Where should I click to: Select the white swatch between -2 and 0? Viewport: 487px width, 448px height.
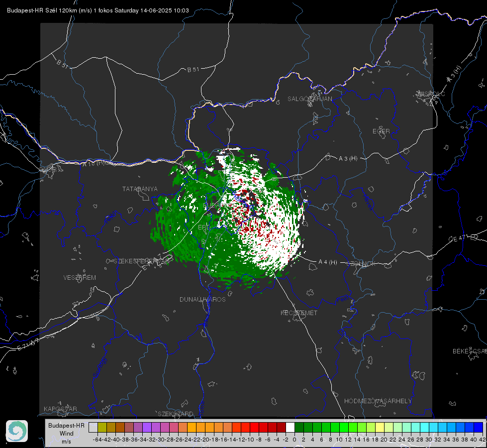pos(290,427)
